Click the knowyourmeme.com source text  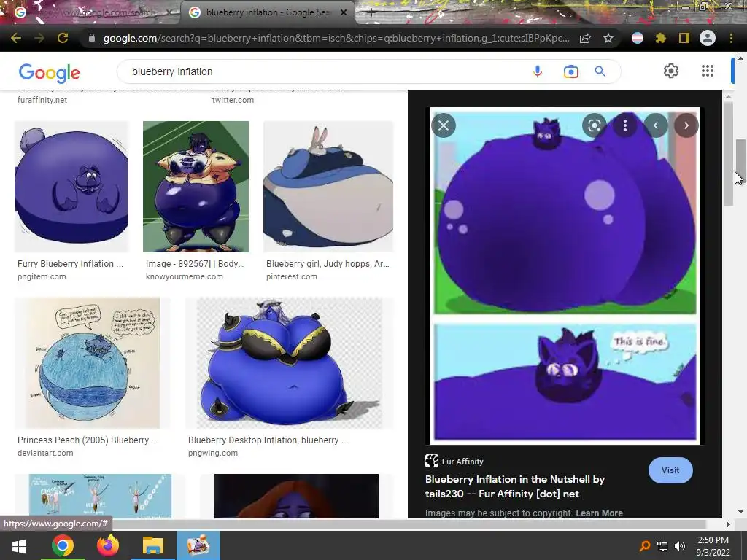[x=184, y=276]
